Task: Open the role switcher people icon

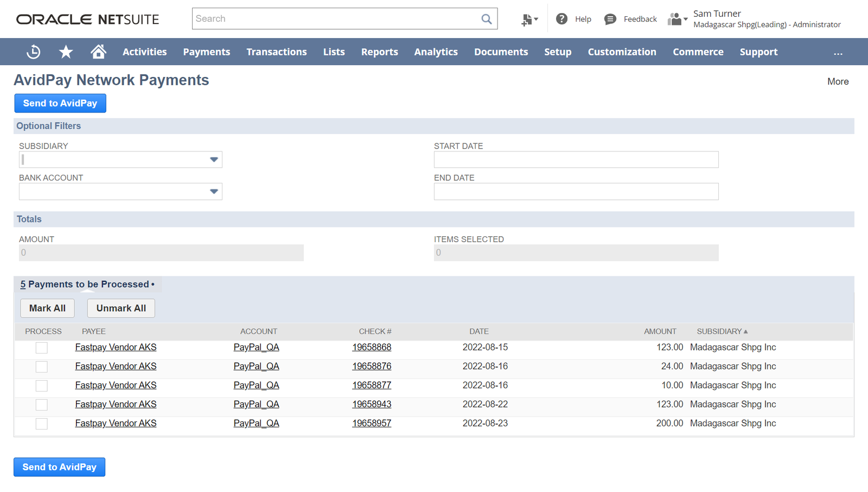Action: pos(678,19)
